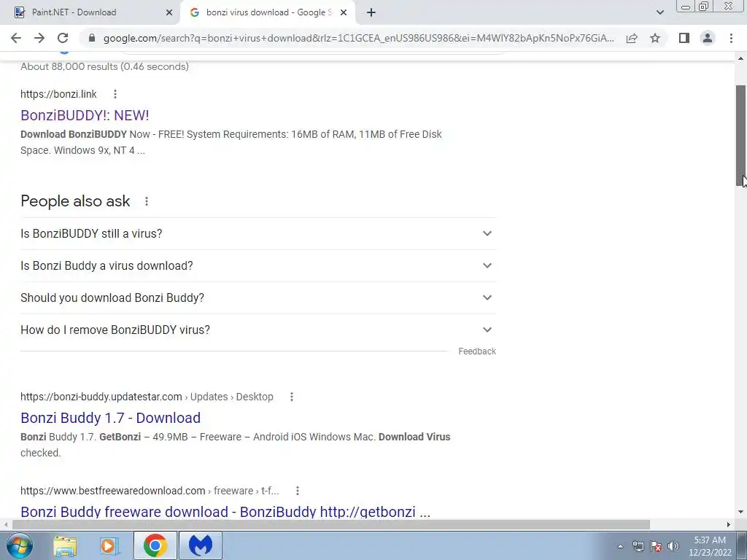Show hidden system tray icons
Screen dimensions: 747x560
tap(620, 546)
